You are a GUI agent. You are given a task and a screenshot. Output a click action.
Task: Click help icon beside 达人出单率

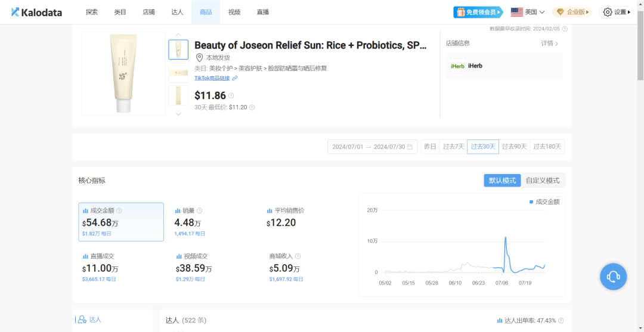pyautogui.click(x=561, y=321)
